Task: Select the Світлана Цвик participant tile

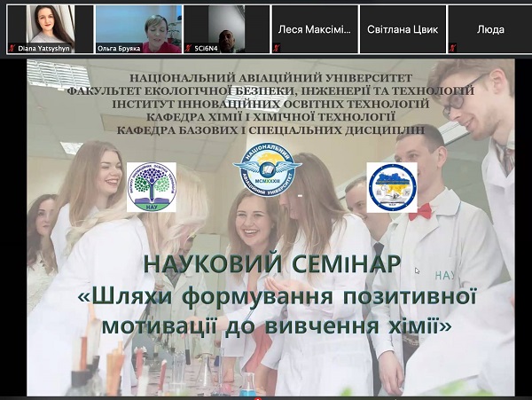Action: (x=402, y=28)
